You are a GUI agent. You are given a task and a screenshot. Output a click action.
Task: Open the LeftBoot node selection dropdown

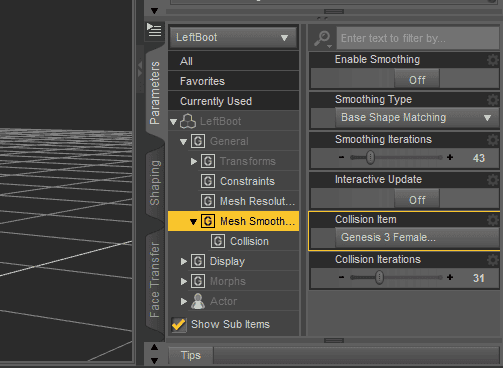tap(233, 37)
